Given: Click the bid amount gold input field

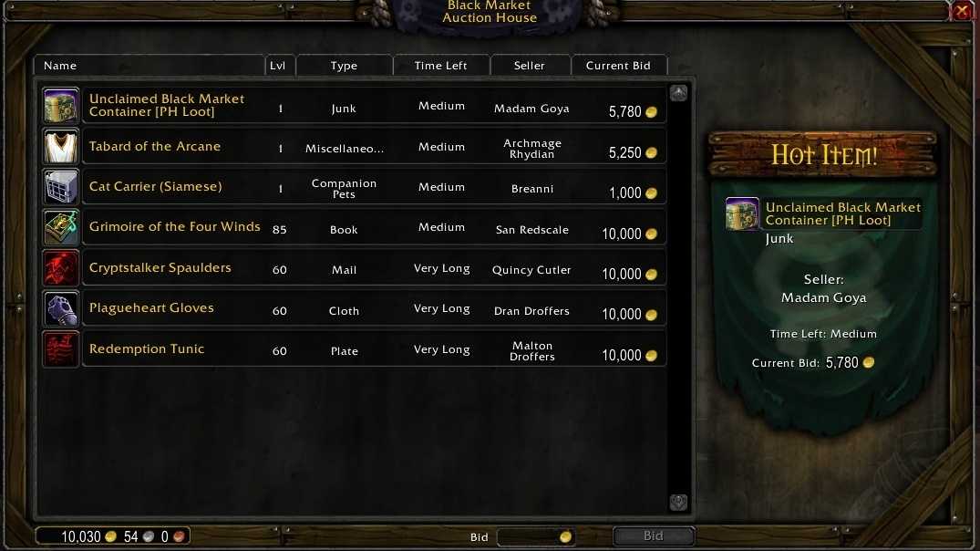Looking at the screenshot, I should click(x=535, y=536).
